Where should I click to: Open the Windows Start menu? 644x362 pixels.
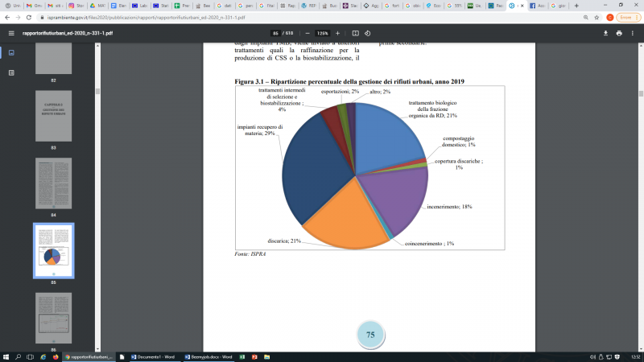(6, 356)
